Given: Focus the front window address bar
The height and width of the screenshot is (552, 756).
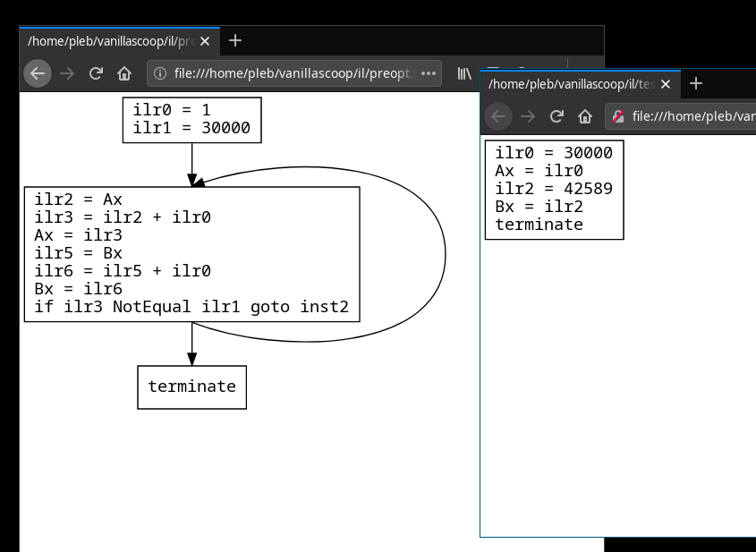Looking at the screenshot, I should coord(681,116).
